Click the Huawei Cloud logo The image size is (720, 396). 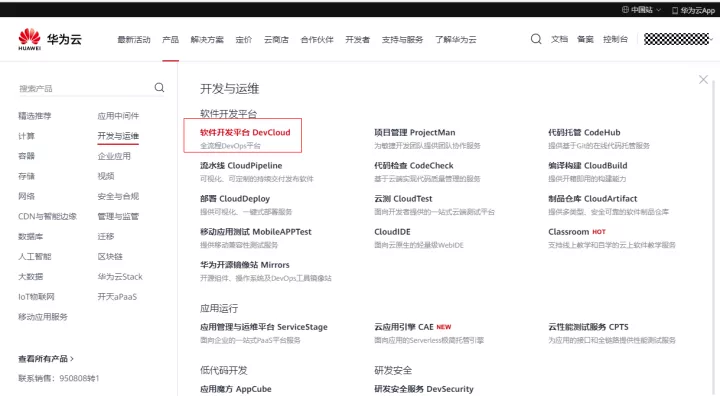coord(50,39)
